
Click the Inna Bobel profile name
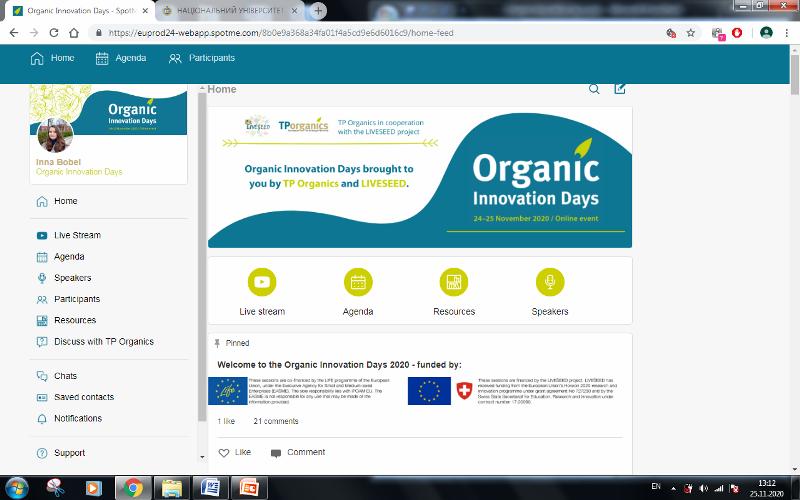(58, 162)
